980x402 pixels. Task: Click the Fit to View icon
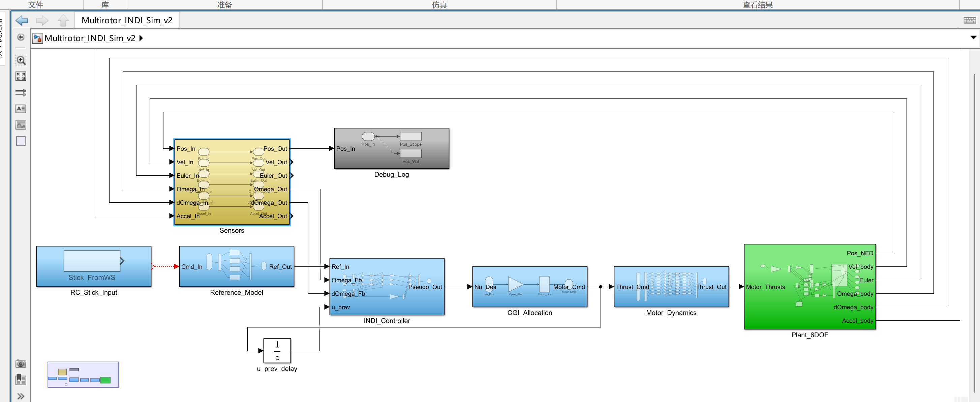pyautogui.click(x=21, y=77)
